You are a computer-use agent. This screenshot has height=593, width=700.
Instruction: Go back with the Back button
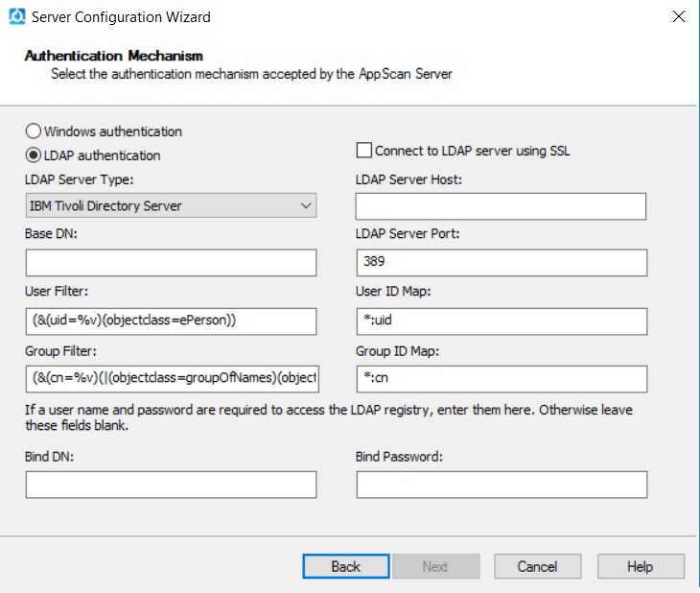pos(345,566)
